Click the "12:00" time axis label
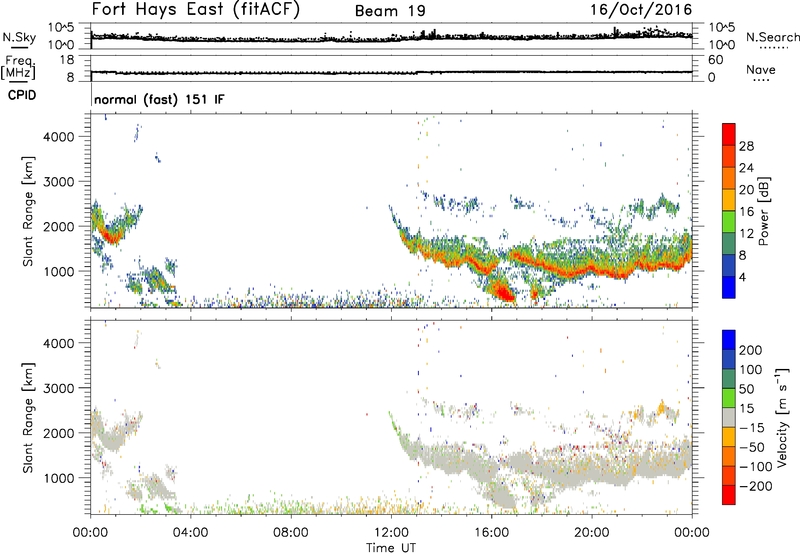Screen dimensions: 800x554 [x=391, y=533]
